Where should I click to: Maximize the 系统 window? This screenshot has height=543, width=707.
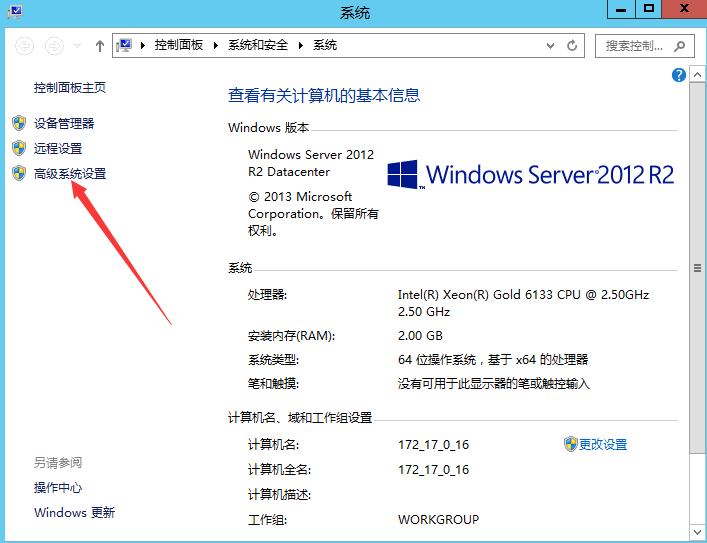click(649, 9)
